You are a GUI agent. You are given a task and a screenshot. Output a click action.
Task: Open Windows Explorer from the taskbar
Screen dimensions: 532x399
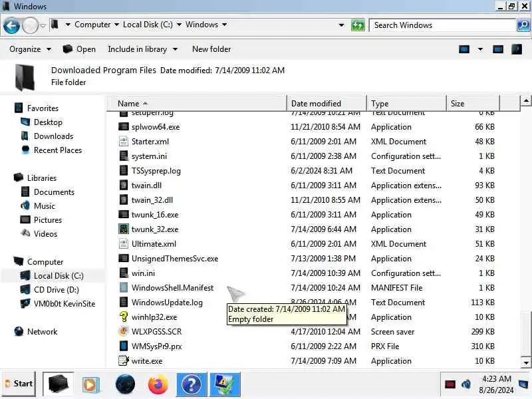click(x=59, y=384)
